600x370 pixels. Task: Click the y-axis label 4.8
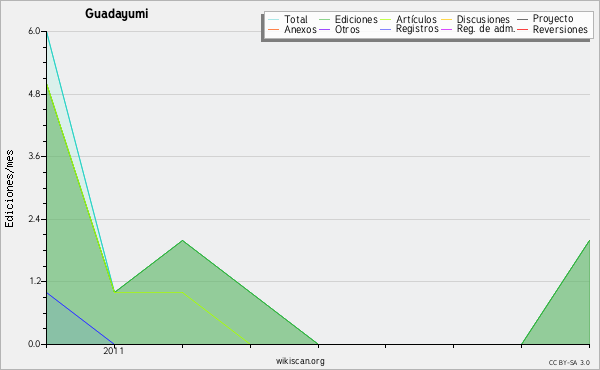34,94
